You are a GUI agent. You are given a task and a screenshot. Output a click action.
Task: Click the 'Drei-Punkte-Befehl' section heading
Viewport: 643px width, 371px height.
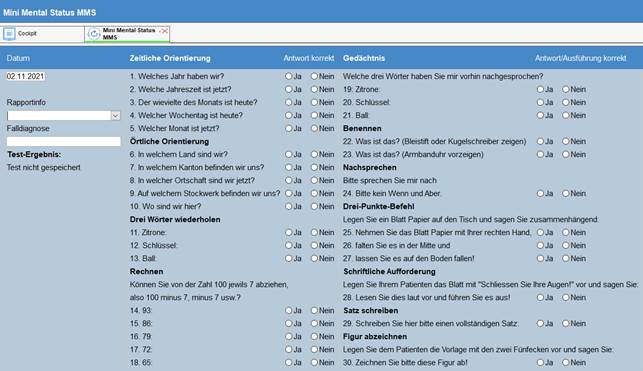[379, 207]
